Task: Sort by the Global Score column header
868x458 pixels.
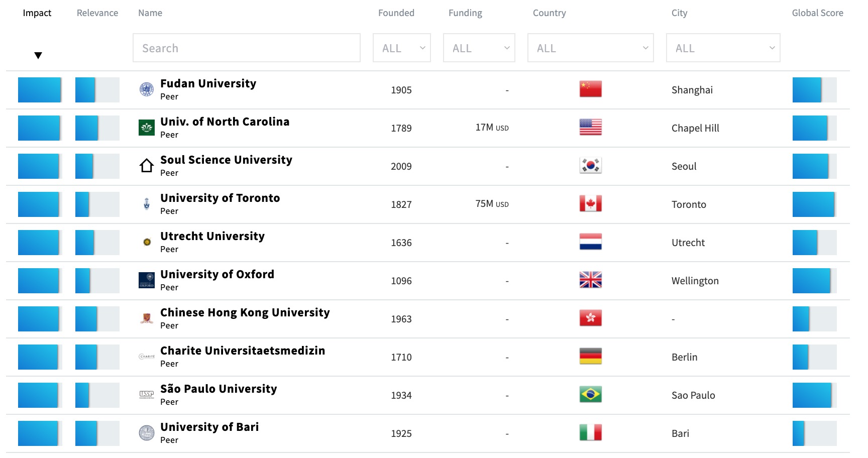Action: tap(817, 13)
